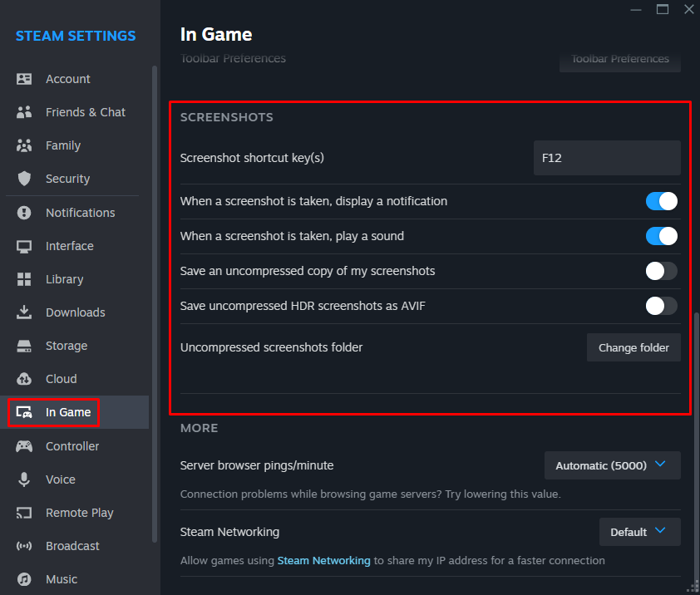
Task: Click the Family group icon
Action: [24, 145]
